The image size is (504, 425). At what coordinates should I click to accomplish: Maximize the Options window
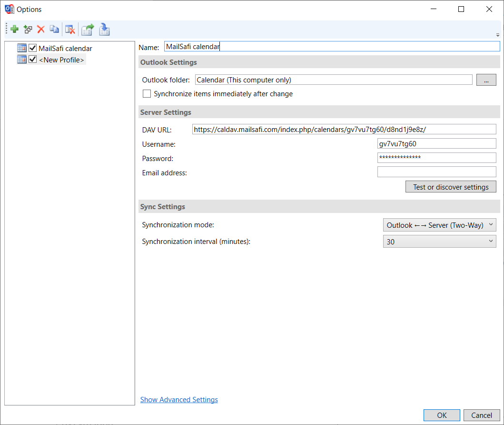click(x=461, y=9)
